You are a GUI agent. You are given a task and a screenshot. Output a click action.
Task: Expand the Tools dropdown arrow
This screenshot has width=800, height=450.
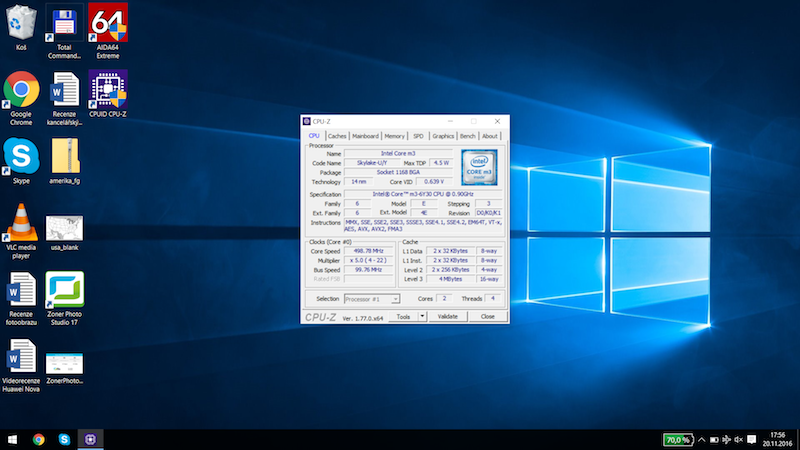(x=422, y=317)
